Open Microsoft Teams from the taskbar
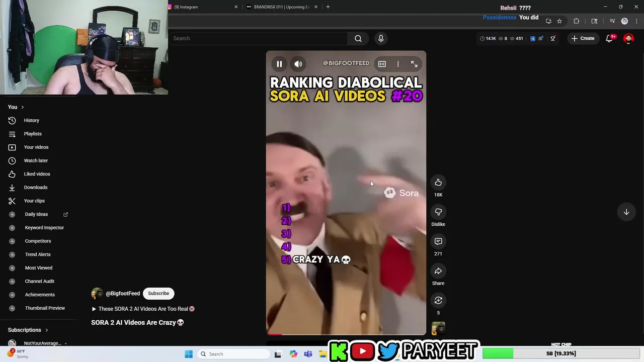 pos(308,354)
